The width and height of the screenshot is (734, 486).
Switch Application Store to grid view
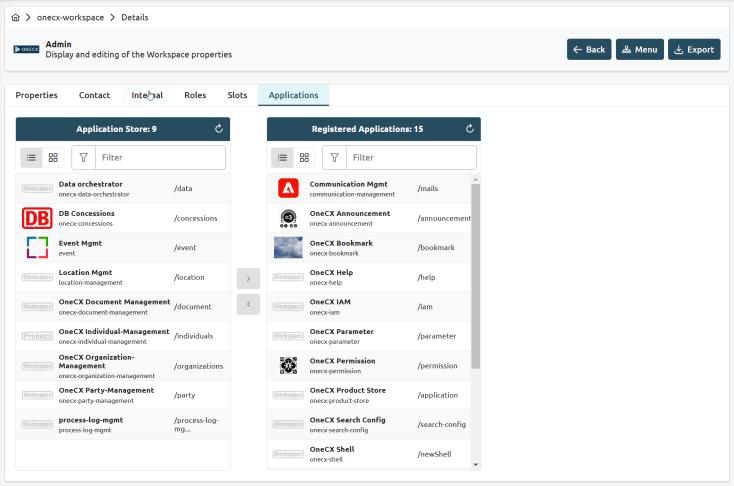53,157
